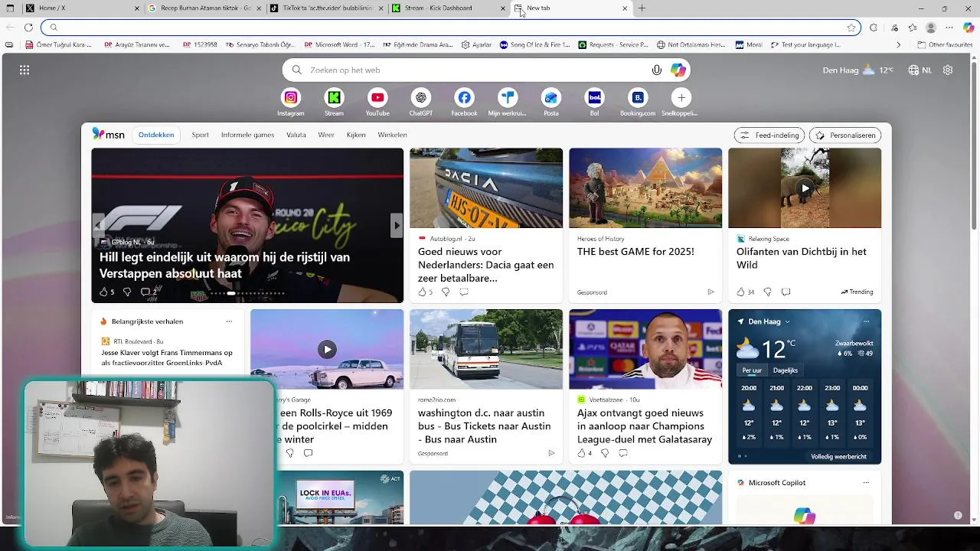
Task: Add a new quick link shortcut
Action: click(x=681, y=98)
